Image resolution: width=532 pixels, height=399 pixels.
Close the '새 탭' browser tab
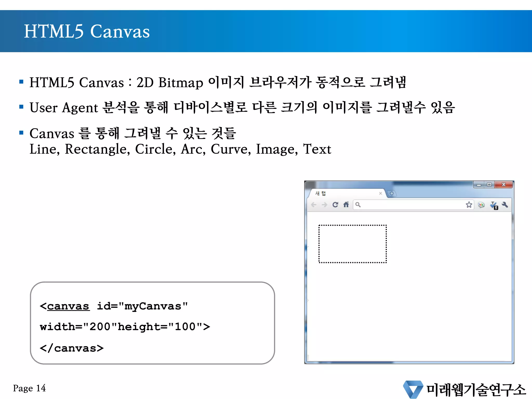[381, 193]
